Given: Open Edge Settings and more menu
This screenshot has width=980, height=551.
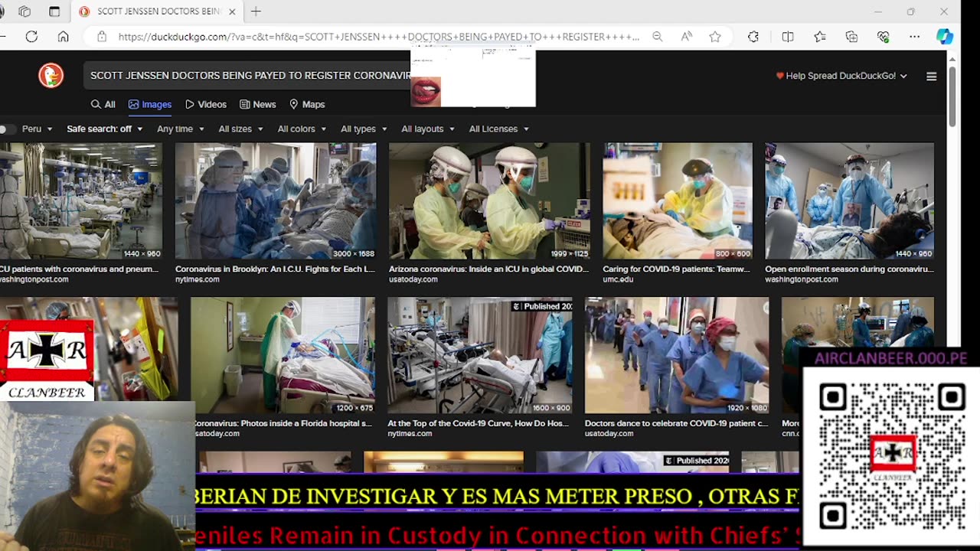Looking at the screenshot, I should [915, 37].
